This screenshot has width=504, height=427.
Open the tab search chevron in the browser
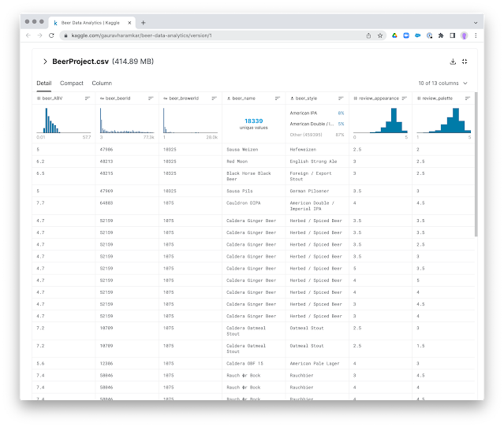(x=476, y=23)
